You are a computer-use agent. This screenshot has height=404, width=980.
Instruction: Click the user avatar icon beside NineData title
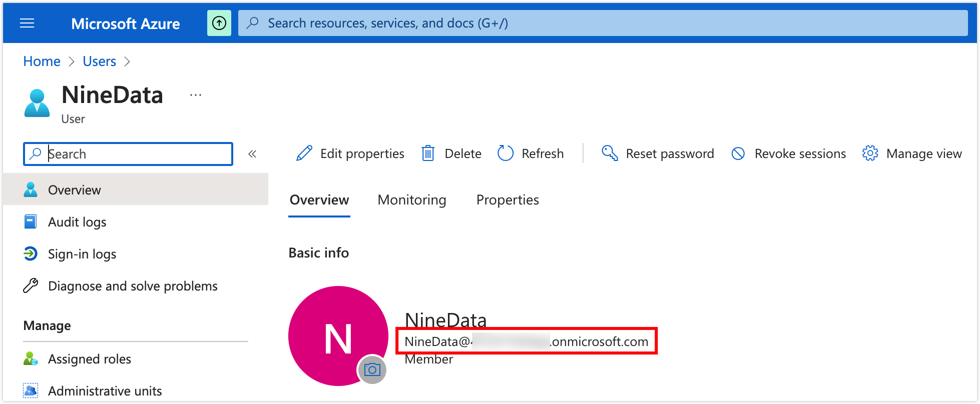coord(37,103)
